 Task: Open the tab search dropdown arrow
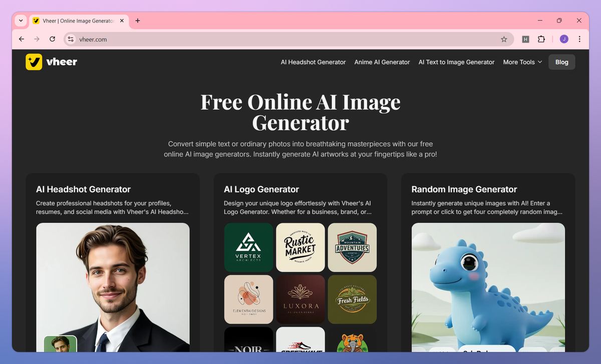pyautogui.click(x=21, y=21)
